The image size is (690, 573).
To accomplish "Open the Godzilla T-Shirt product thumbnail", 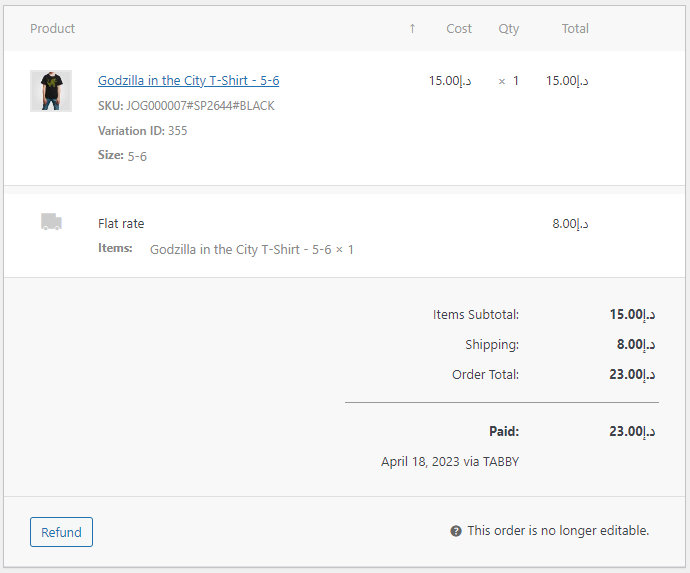I will click(x=51, y=91).
